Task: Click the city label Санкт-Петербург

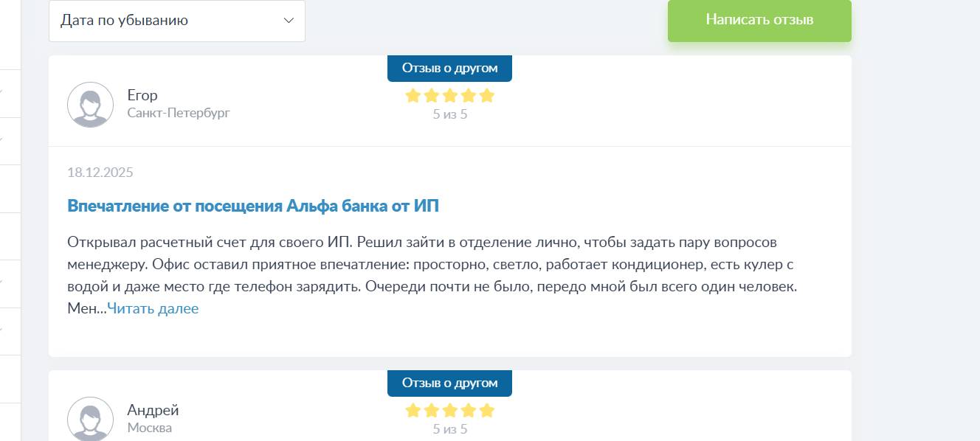Action: tap(179, 113)
